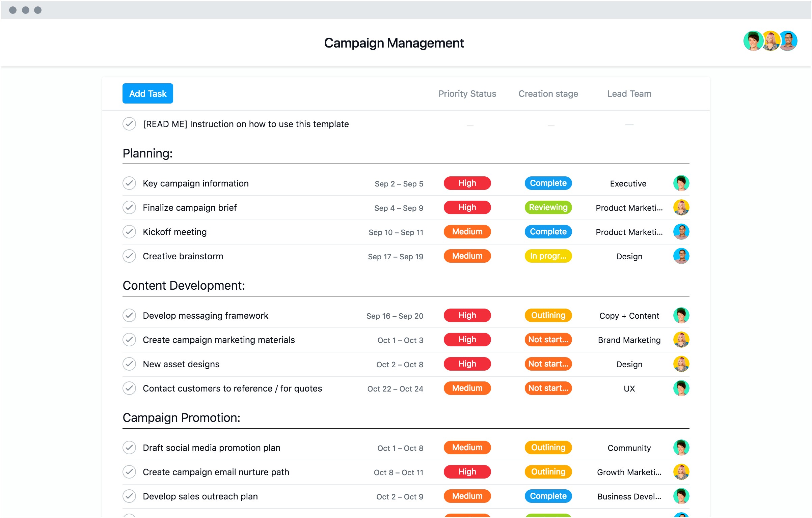
Task: Click the High priority badge on 'Key campaign information'
Action: tap(467, 183)
